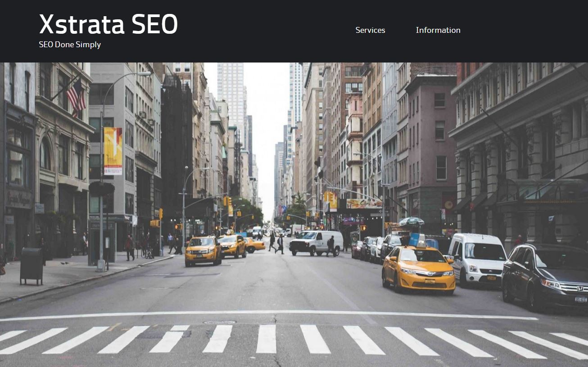Viewport: 588px width, 367px height.
Task: Click the pedestrians crossing the street
Action: click(x=276, y=243)
